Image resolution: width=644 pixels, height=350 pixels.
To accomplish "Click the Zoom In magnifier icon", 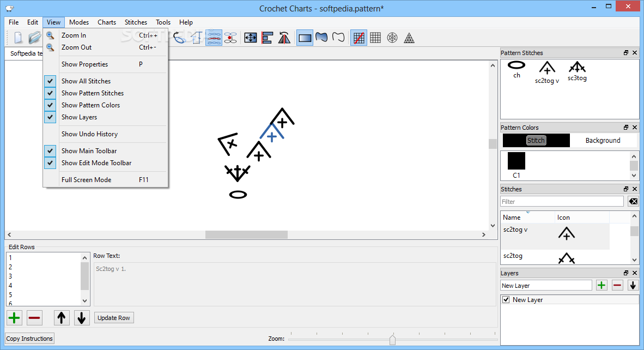I will coord(50,35).
